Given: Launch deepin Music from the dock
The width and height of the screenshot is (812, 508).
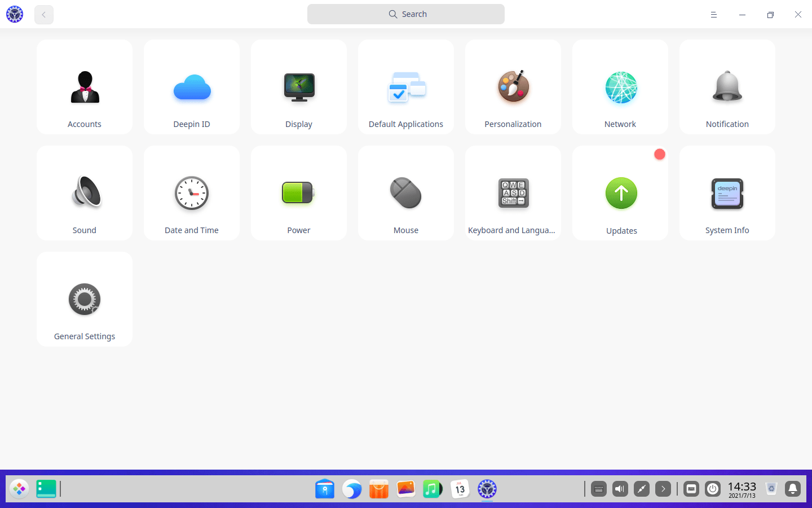Looking at the screenshot, I should click(x=433, y=489).
